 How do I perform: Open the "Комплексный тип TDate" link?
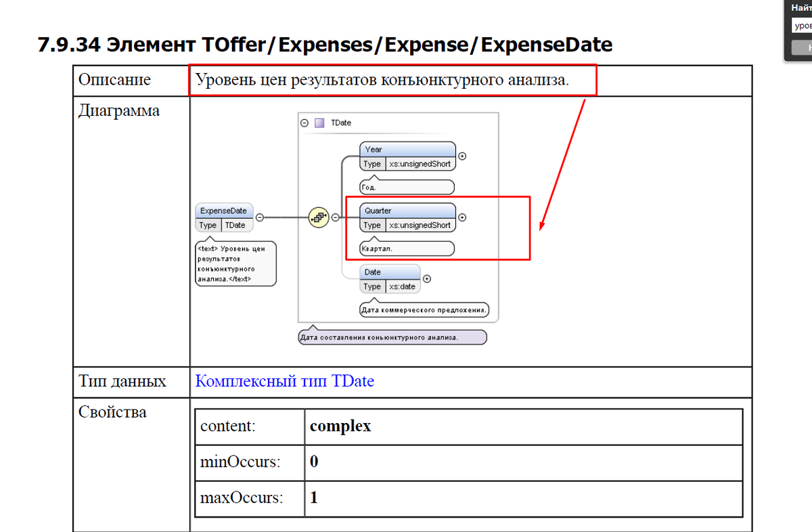tap(284, 380)
